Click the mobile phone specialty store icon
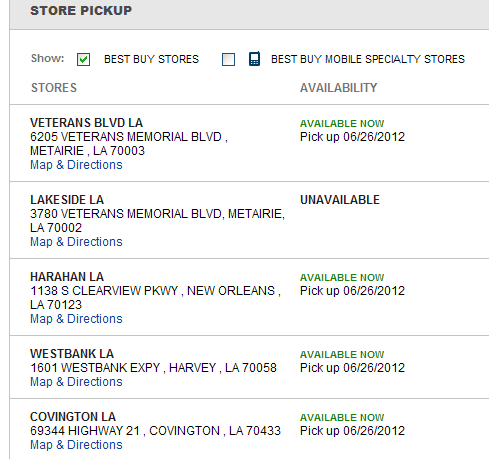The image size is (489, 459). [254, 59]
